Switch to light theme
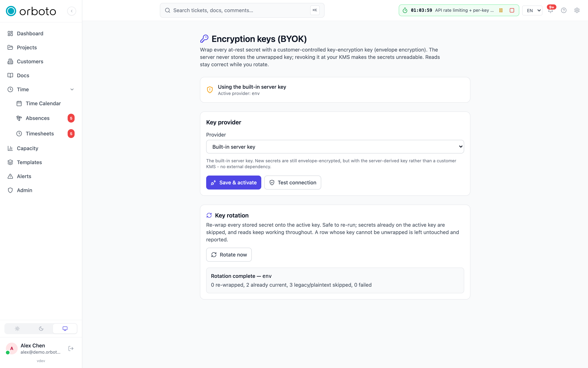Viewport: 588px width, 368px height. [x=17, y=329]
